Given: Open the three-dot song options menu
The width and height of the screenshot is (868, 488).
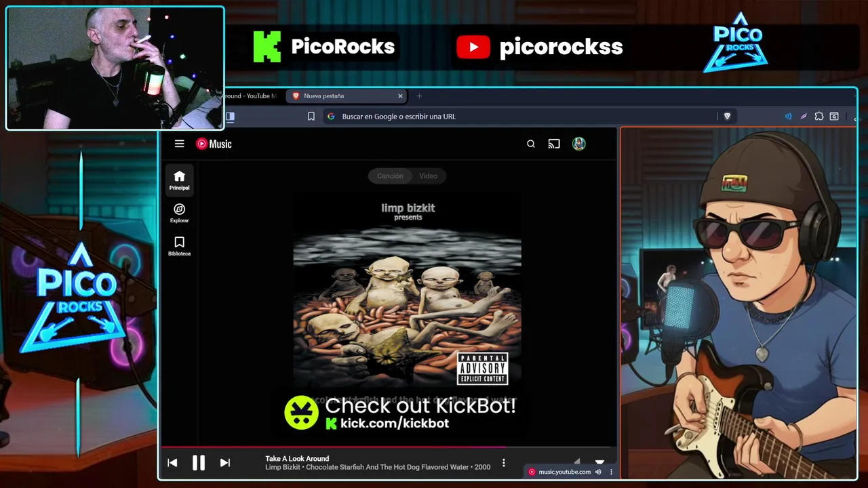Looking at the screenshot, I should click(503, 463).
